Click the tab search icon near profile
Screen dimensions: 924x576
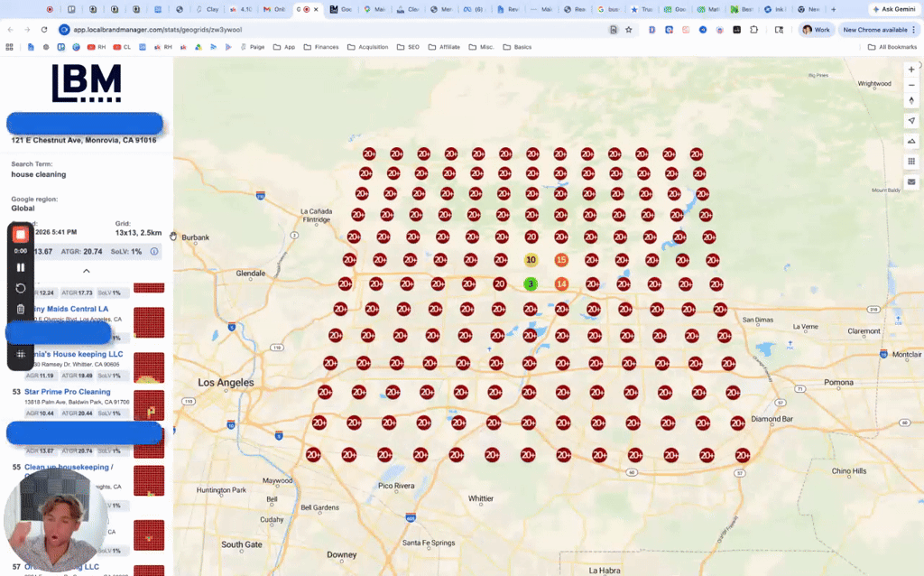point(779,30)
